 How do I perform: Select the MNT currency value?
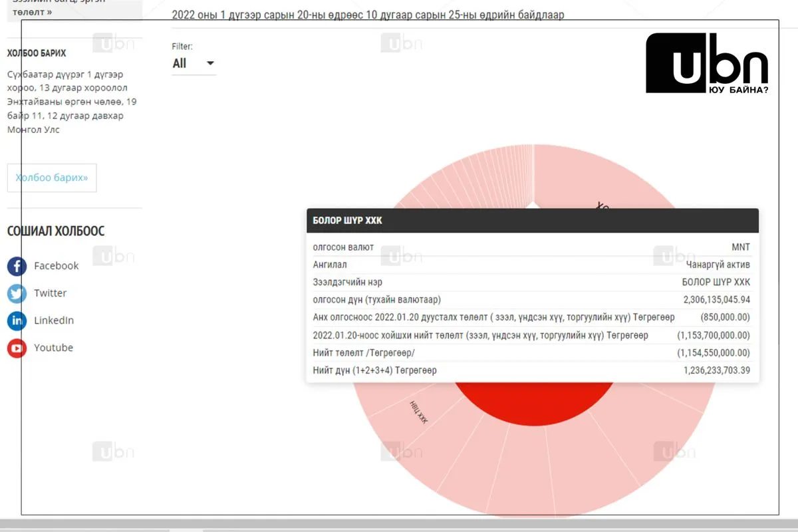pyautogui.click(x=741, y=247)
